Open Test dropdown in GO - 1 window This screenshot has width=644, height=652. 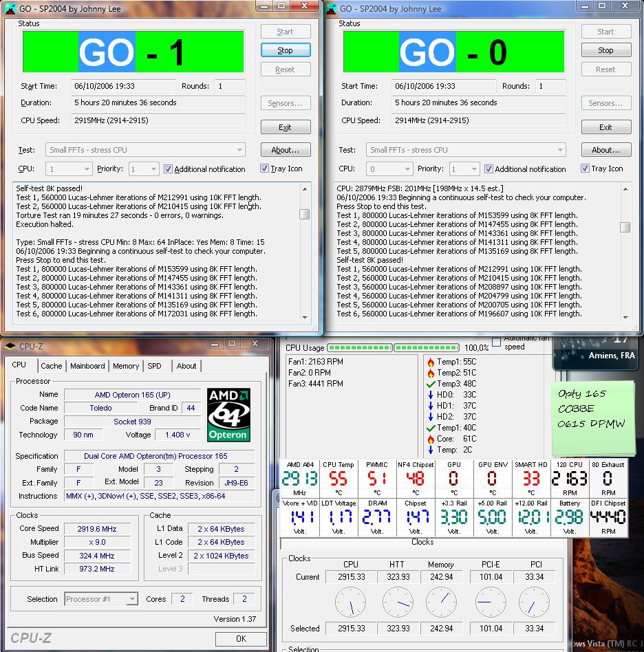tap(145, 150)
